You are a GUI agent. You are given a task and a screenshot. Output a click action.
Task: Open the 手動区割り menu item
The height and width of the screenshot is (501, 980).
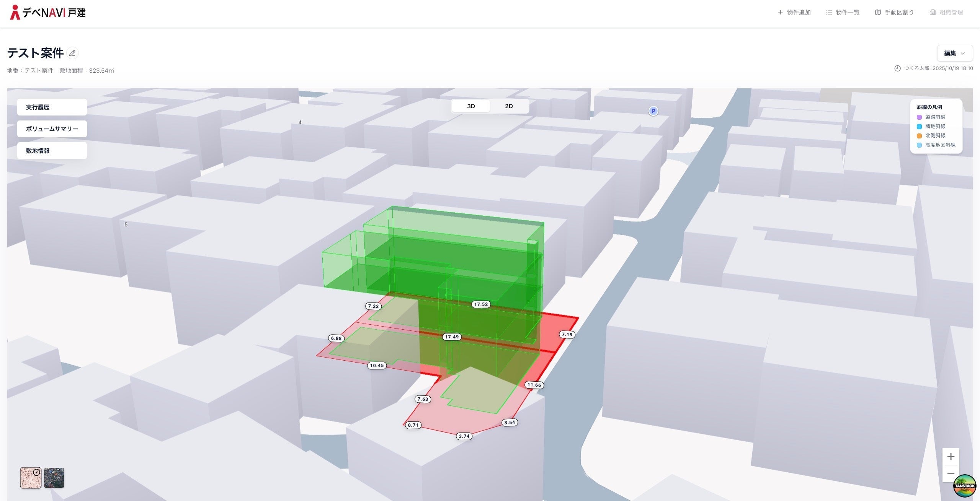pyautogui.click(x=894, y=12)
